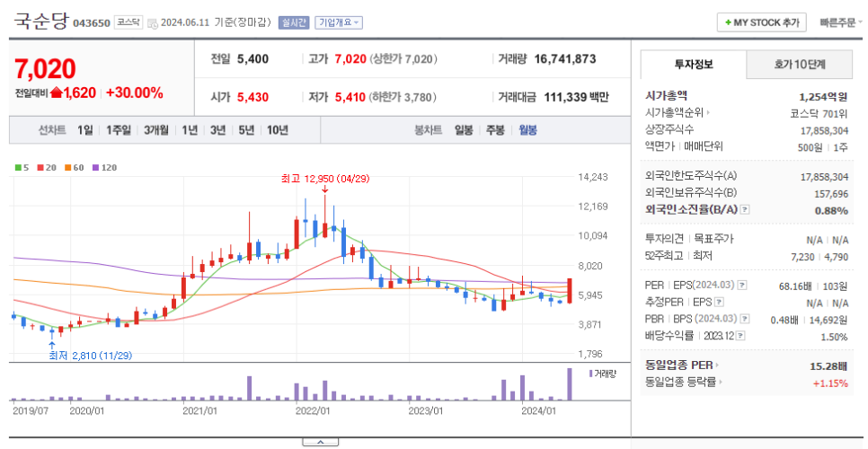
Task: Click the 실시간 real-time badge
Action: tap(294, 22)
